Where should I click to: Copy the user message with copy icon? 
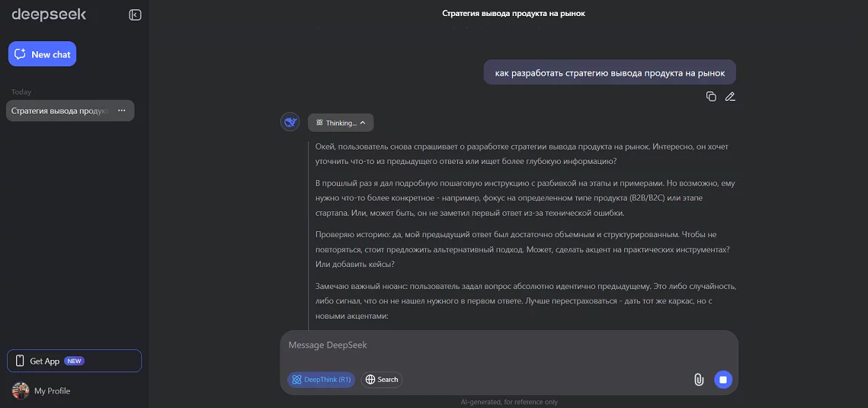coord(711,96)
